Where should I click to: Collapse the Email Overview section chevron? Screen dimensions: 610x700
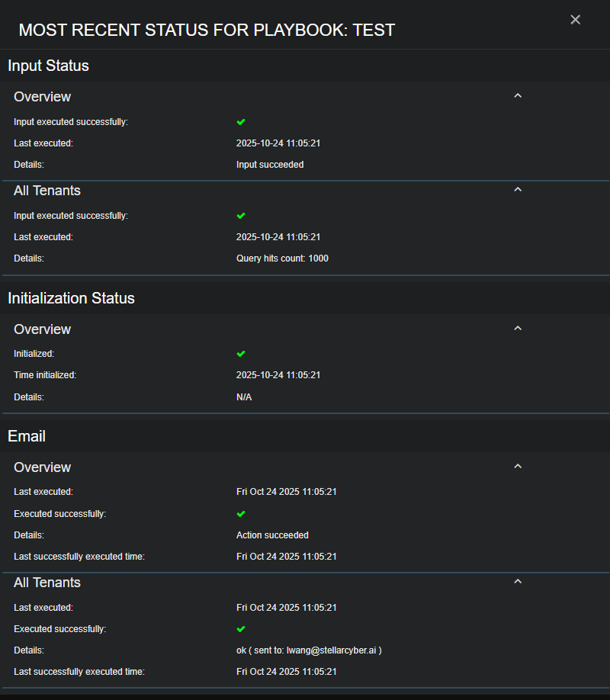coord(518,467)
